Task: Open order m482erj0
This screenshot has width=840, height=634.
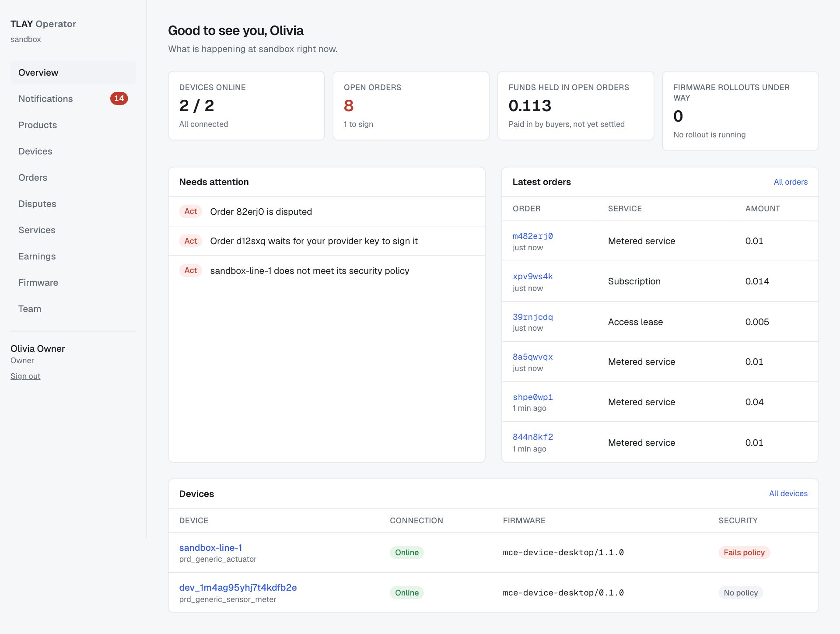Action: pos(532,236)
